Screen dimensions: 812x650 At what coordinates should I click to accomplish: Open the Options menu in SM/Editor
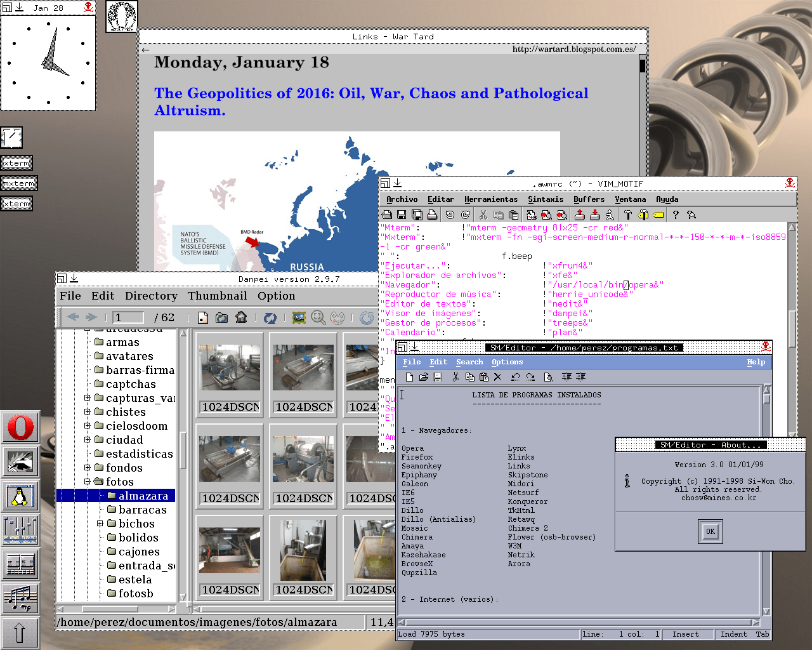(x=507, y=362)
